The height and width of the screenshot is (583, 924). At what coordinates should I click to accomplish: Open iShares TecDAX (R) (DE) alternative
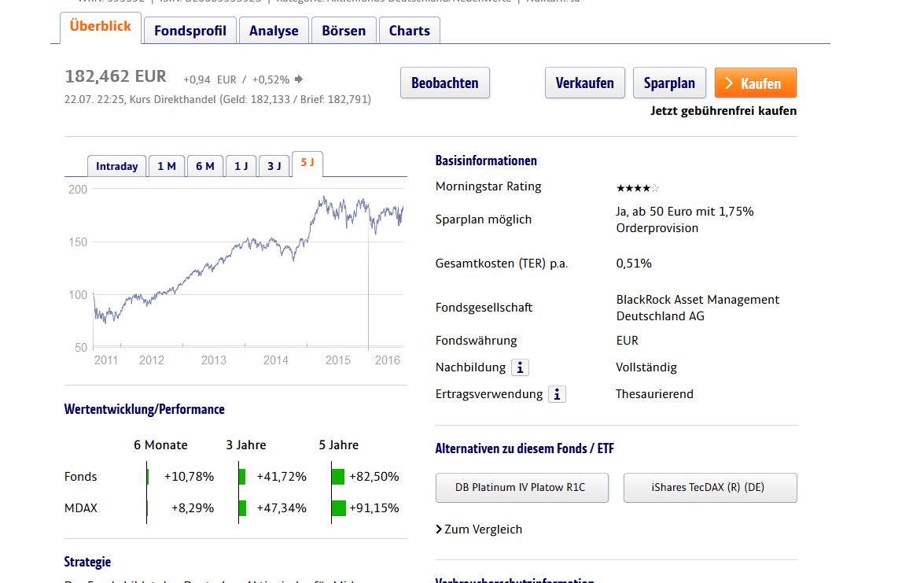(709, 487)
